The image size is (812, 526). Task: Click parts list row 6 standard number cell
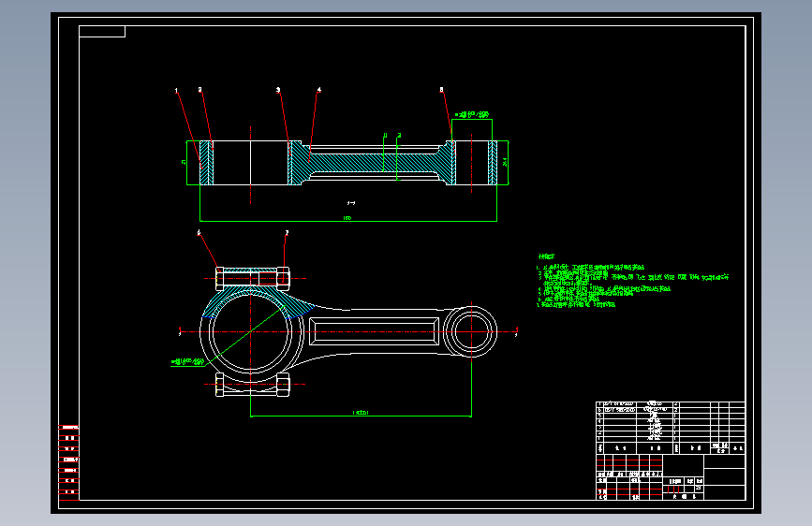tap(620, 410)
